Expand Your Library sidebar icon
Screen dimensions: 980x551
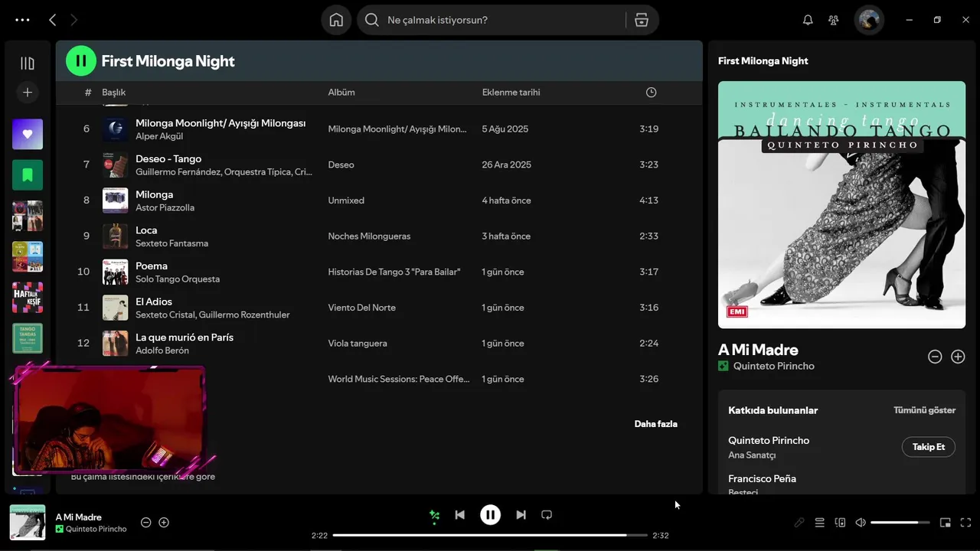click(x=28, y=64)
